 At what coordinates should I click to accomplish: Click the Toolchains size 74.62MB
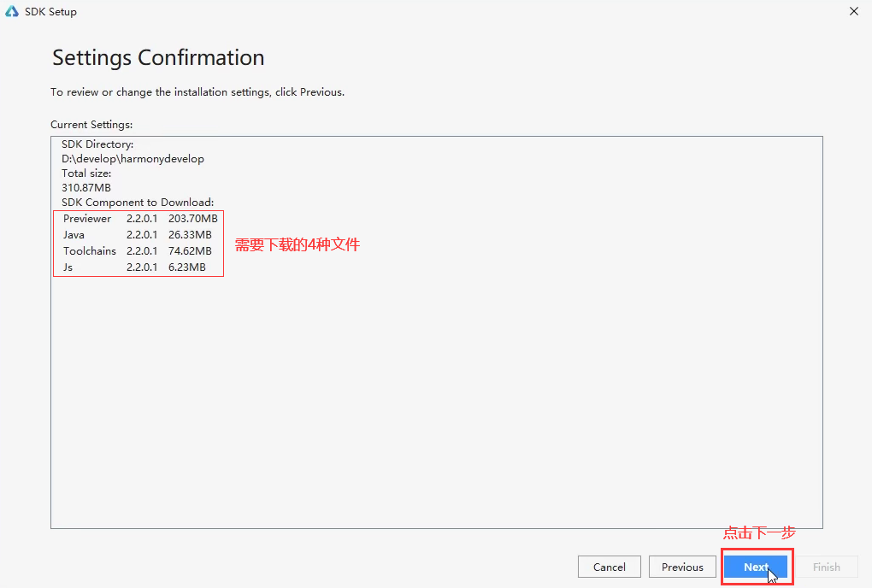coord(190,250)
